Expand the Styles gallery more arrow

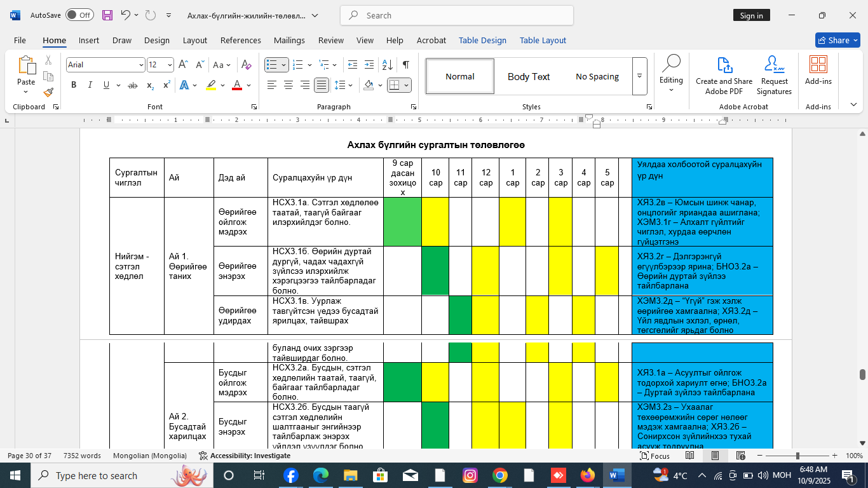[639, 76]
